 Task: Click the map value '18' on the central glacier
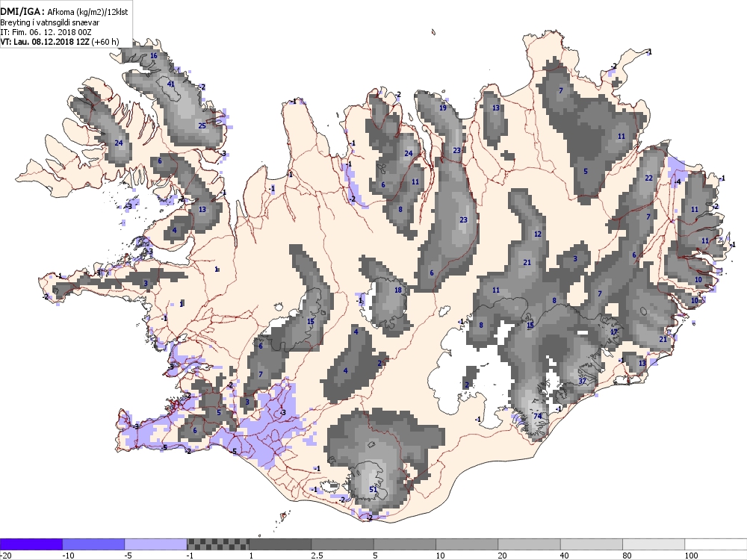(x=398, y=290)
